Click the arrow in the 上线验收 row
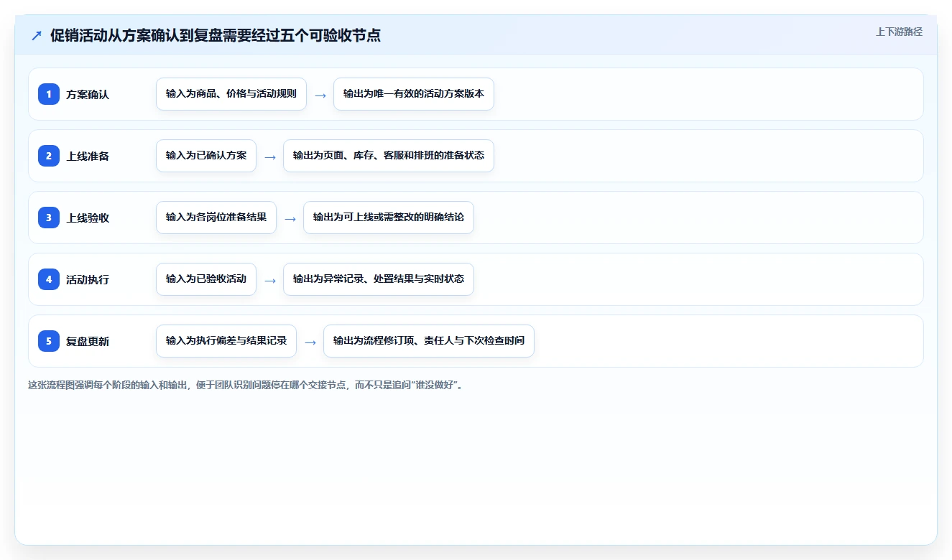This screenshot has height=560, width=952. point(290,218)
